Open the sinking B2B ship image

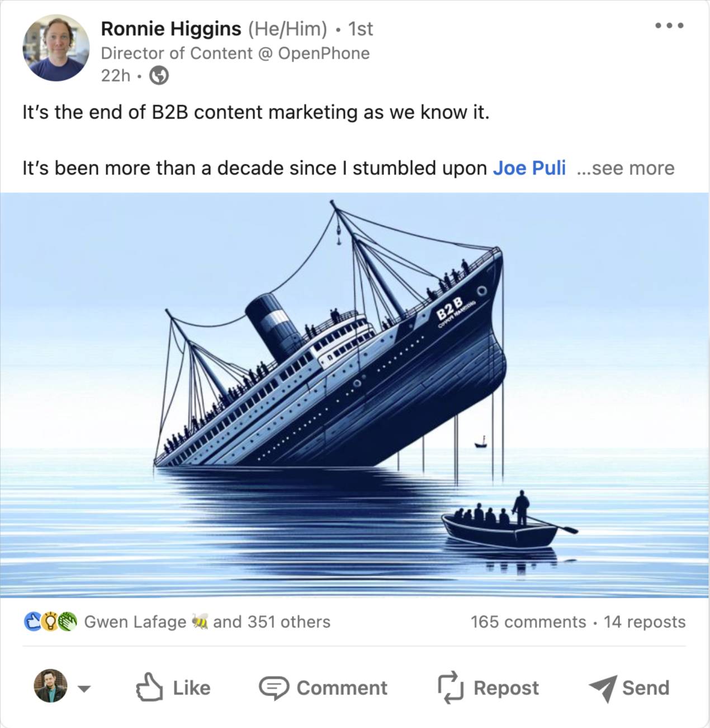point(354,395)
